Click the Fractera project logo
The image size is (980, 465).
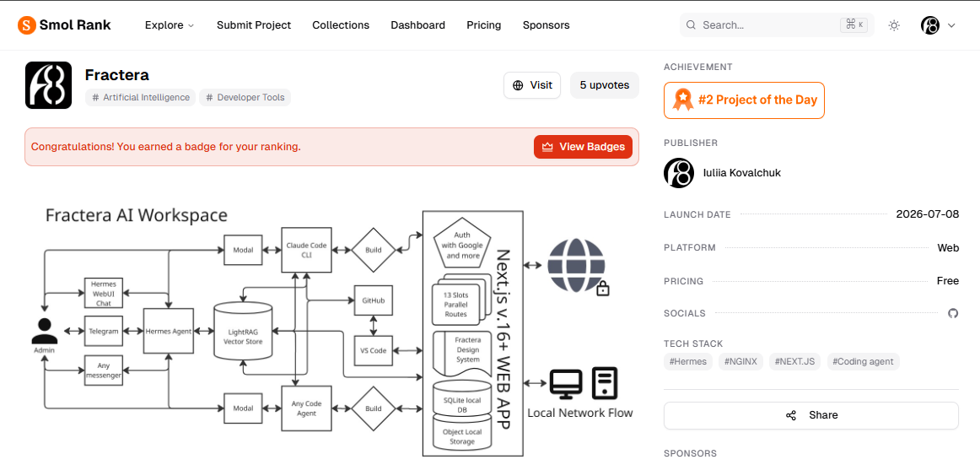(x=48, y=85)
